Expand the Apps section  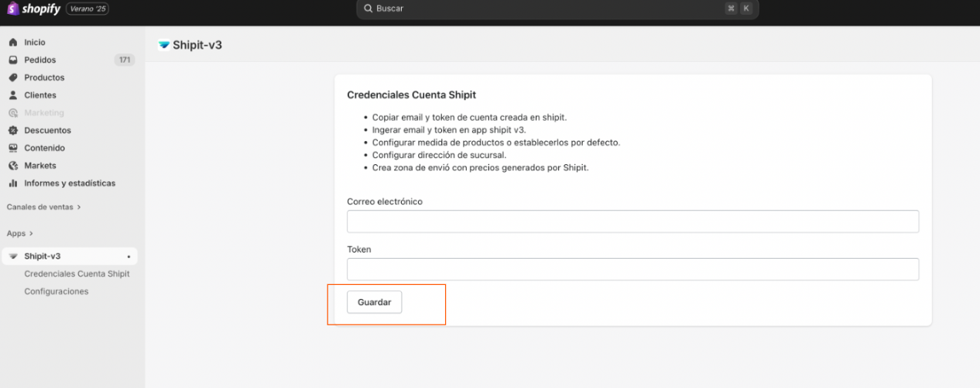coord(20,233)
